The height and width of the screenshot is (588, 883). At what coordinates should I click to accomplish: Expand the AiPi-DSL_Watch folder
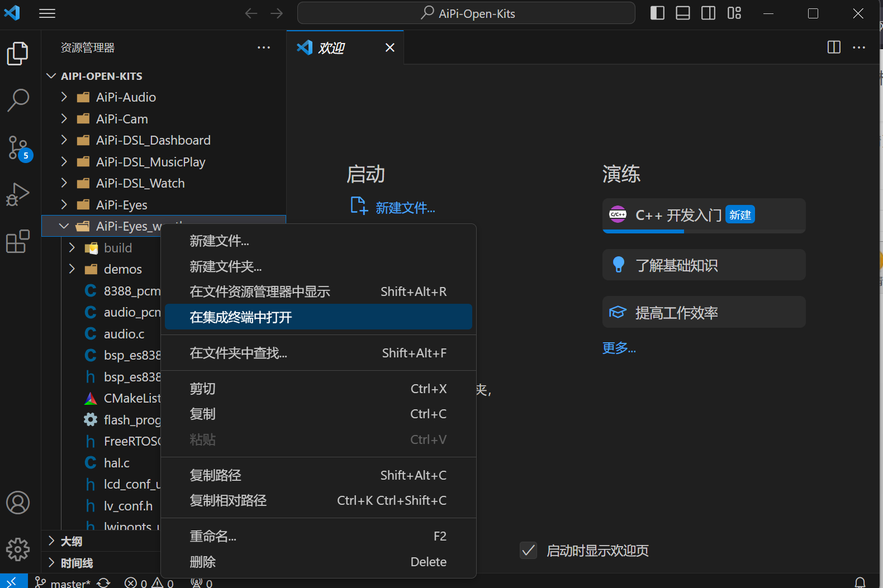pos(164,183)
